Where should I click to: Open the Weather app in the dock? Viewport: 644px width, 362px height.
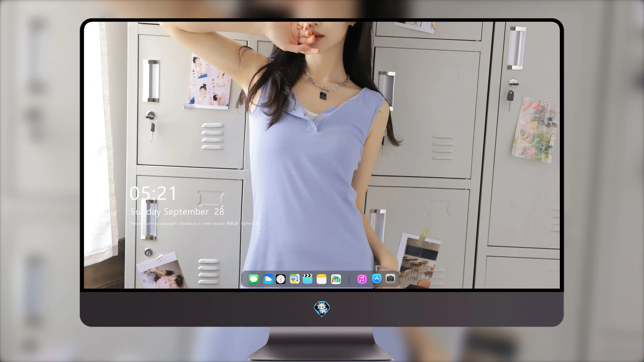click(268, 279)
